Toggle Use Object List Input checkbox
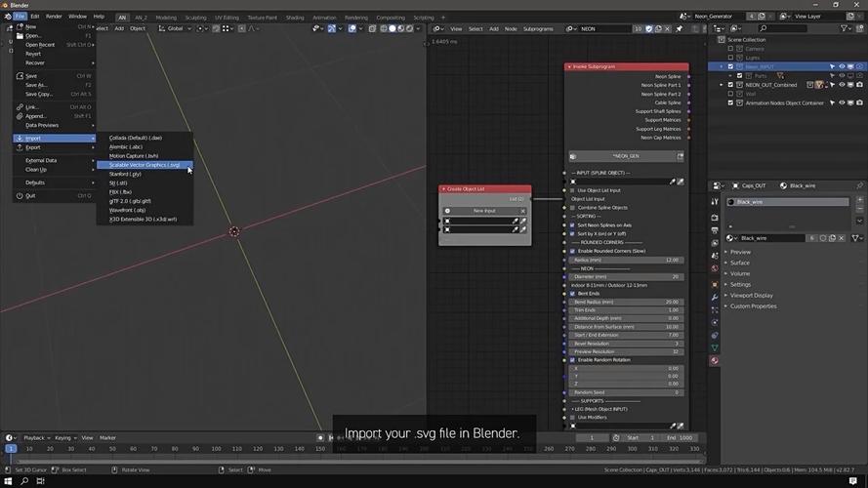Image resolution: width=868 pixels, height=488 pixels. [x=572, y=190]
